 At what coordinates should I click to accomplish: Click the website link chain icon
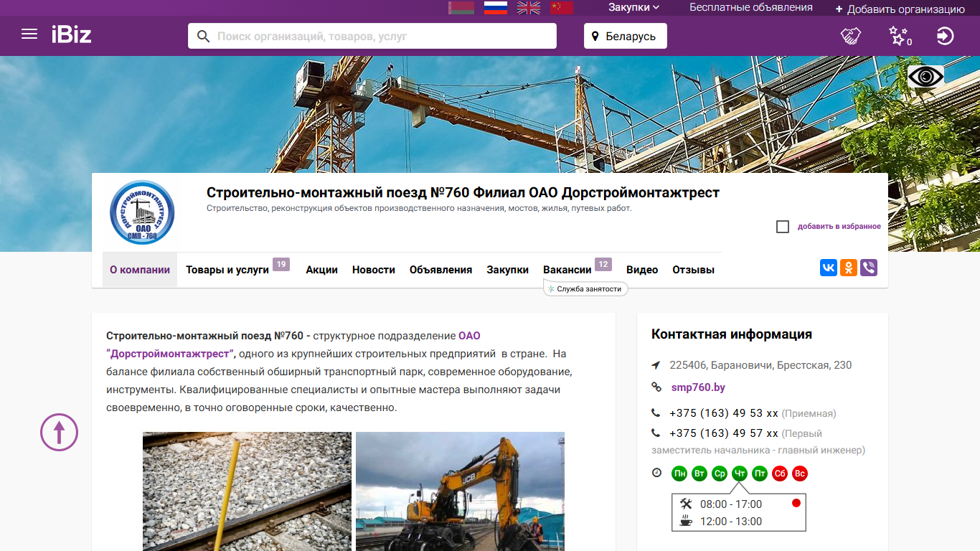point(656,387)
